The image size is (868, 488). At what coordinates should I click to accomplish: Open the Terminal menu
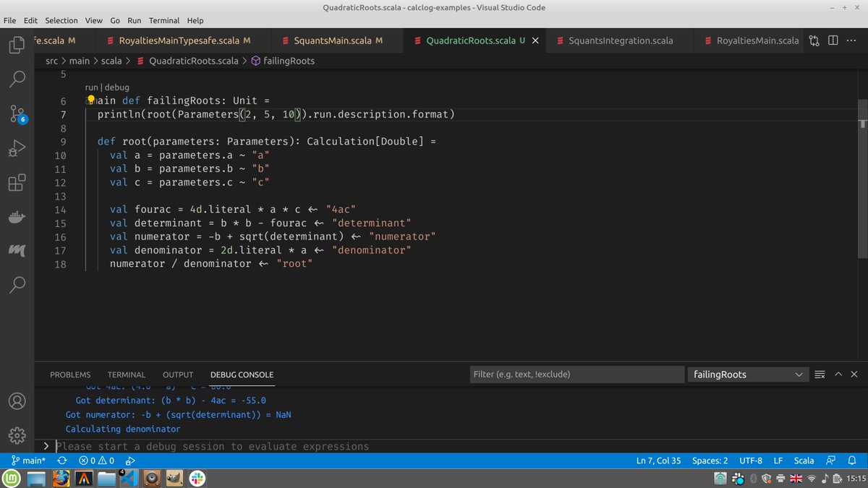click(x=164, y=20)
